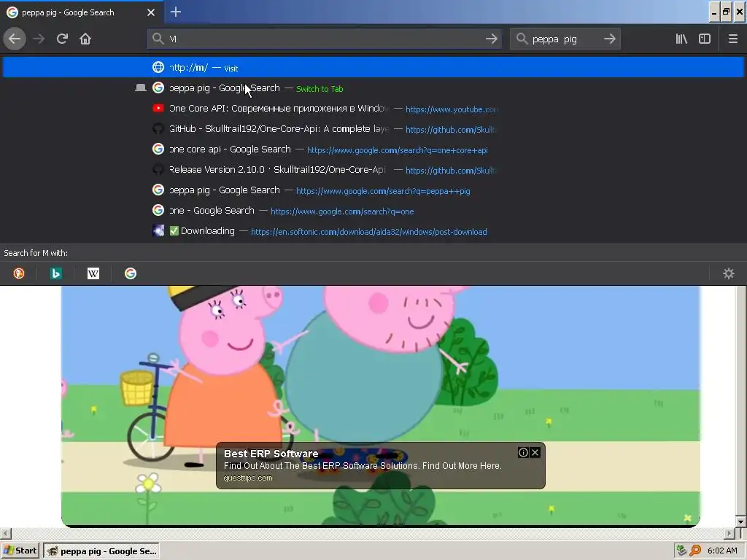Search with the Google engine icon
Image resolution: width=747 pixels, height=560 pixels.
pyautogui.click(x=130, y=273)
